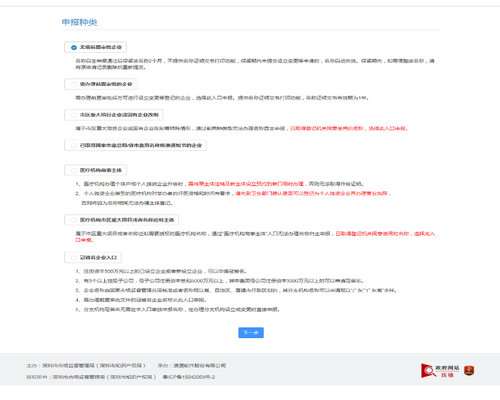The image size is (500, 400).
Task: Click the 承办 company text in footer
Action: point(192,365)
